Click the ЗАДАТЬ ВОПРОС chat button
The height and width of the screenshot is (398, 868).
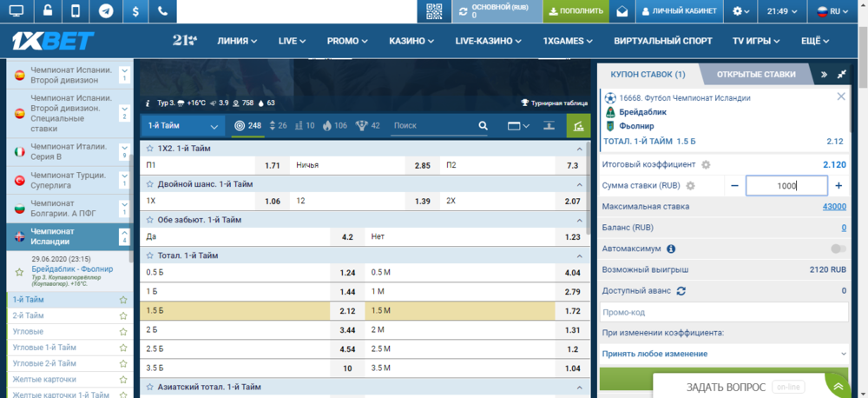coord(726,387)
